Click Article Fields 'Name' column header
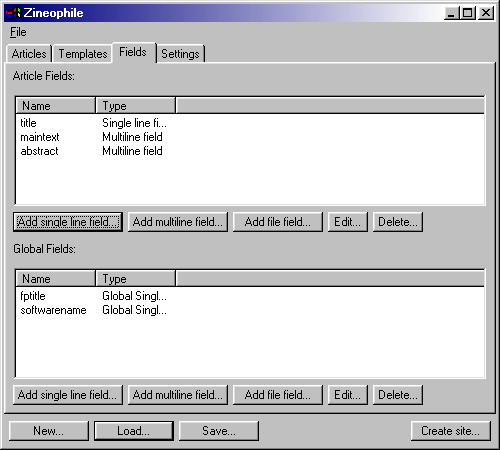This screenshot has width=500, height=450. click(x=56, y=106)
